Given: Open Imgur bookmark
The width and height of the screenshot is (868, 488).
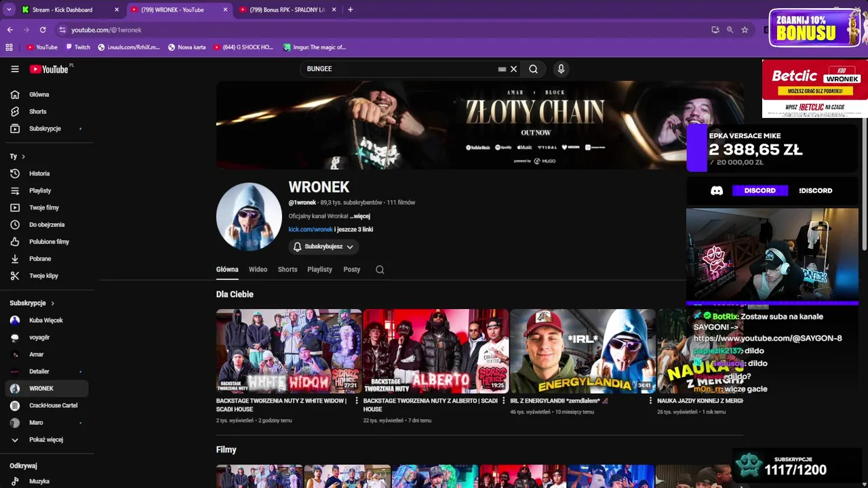Looking at the screenshot, I should (315, 47).
